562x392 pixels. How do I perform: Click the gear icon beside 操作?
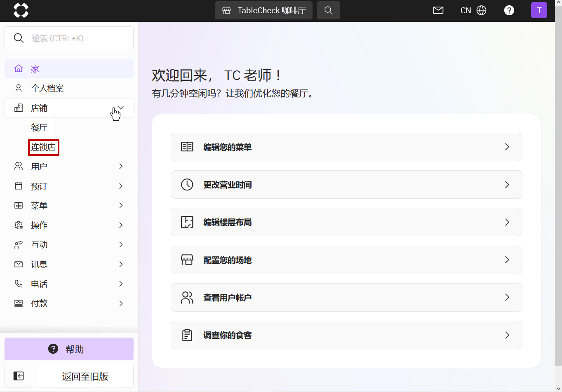[x=19, y=225]
